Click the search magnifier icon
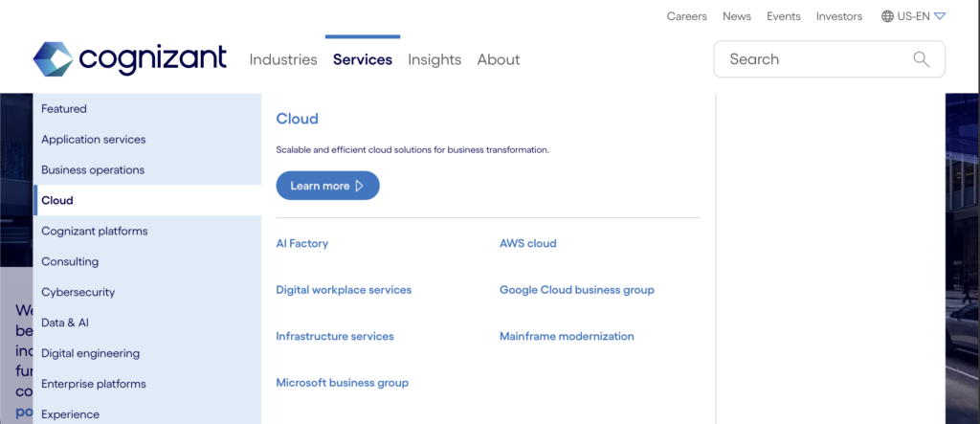 click(922, 59)
